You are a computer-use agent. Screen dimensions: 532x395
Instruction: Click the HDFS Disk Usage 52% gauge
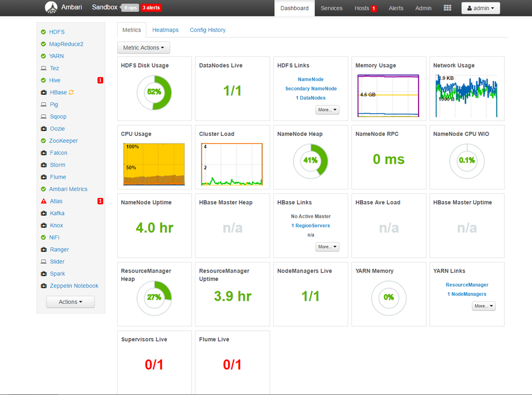pyautogui.click(x=154, y=93)
